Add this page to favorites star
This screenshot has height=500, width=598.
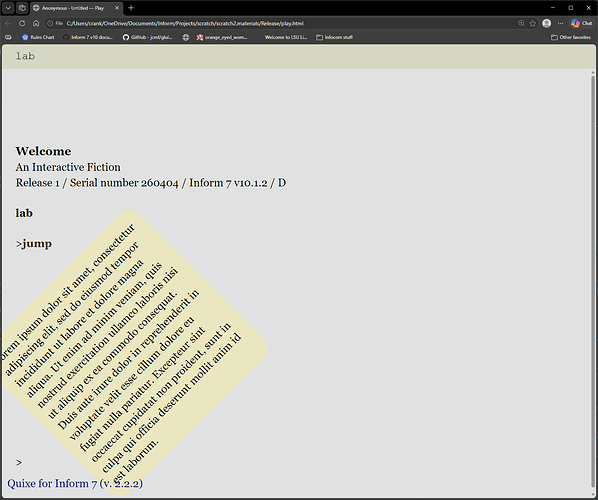tap(533, 23)
